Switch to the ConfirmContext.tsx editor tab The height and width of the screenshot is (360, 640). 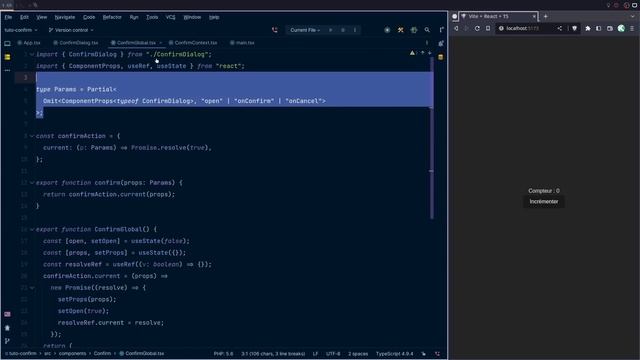click(x=193, y=43)
